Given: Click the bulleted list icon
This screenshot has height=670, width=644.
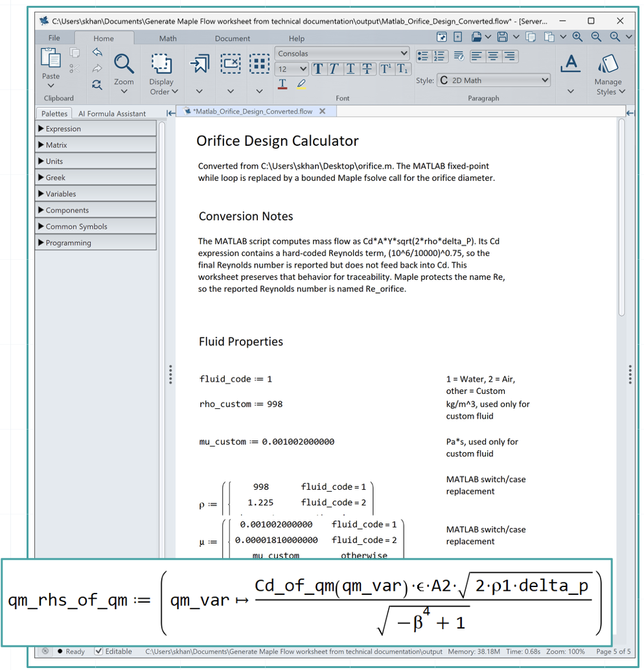Looking at the screenshot, I should pyautogui.click(x=422, y=56).
